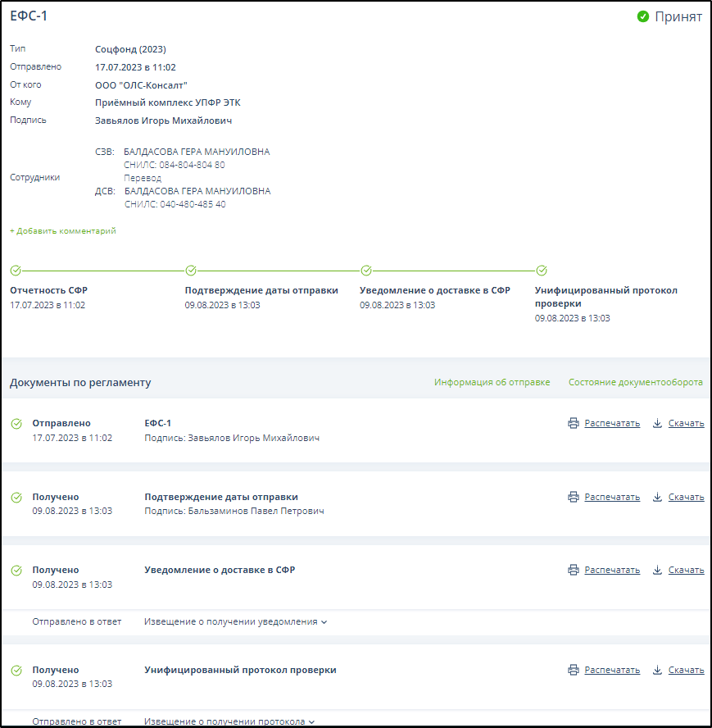Click download icon in the ЕФС-1 row
The height and width of the screenshot is (728, 712).
coord(657,424)
